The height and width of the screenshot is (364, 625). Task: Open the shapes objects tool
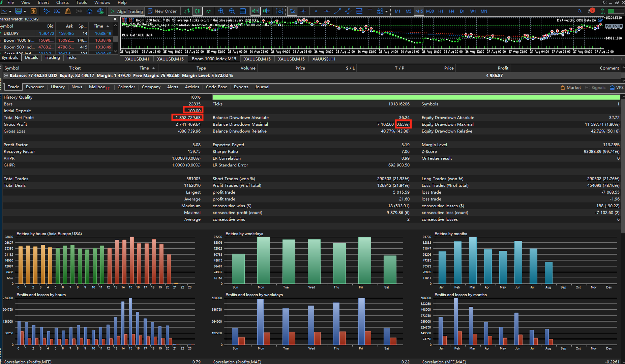point(380,11)
